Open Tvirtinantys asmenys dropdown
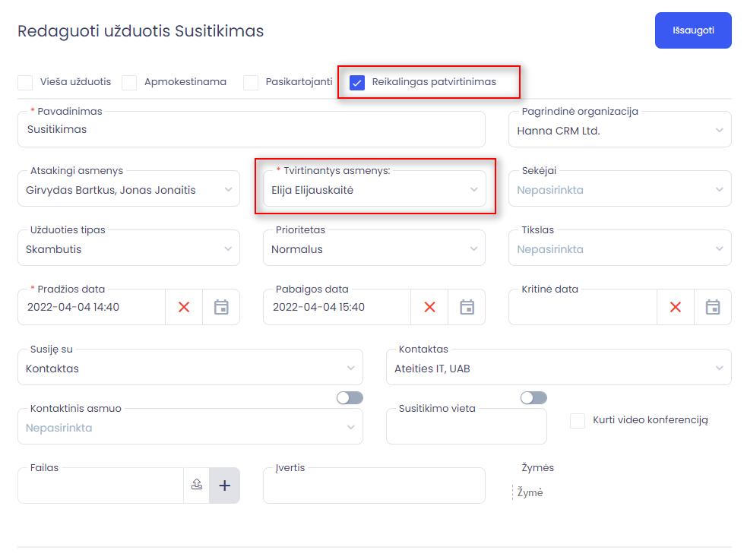The width and height of the screenshot is (744, 560). [x=375, y=189]
